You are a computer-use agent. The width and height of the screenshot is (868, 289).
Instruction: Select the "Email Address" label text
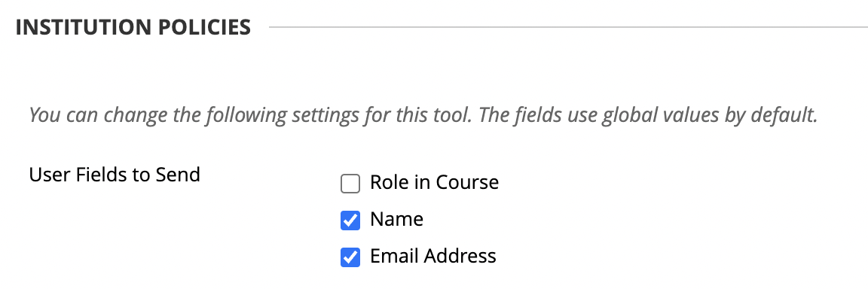433,256
